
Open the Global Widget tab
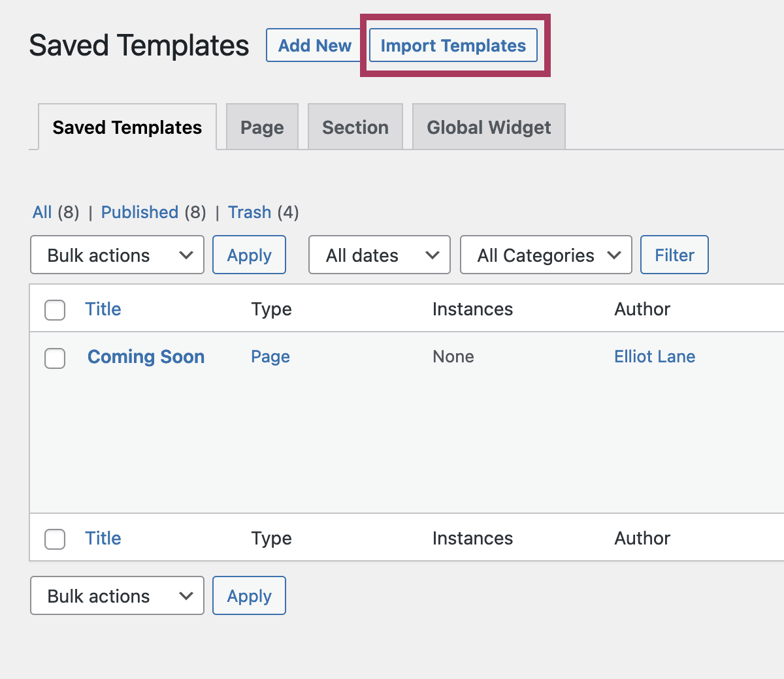click(488, 127)
